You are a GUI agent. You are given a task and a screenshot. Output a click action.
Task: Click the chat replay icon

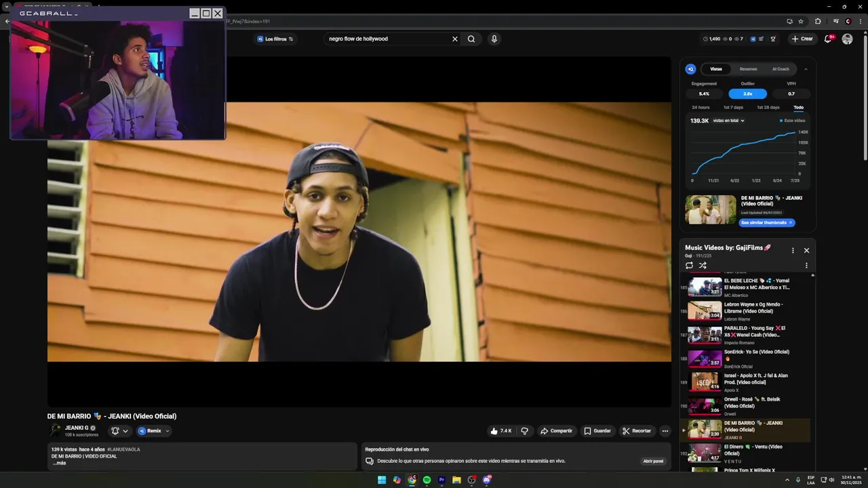pos(370,461)
